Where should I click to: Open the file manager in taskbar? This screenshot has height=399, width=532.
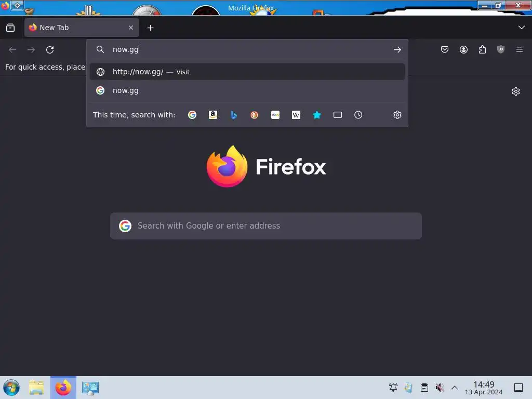[36, 388]
